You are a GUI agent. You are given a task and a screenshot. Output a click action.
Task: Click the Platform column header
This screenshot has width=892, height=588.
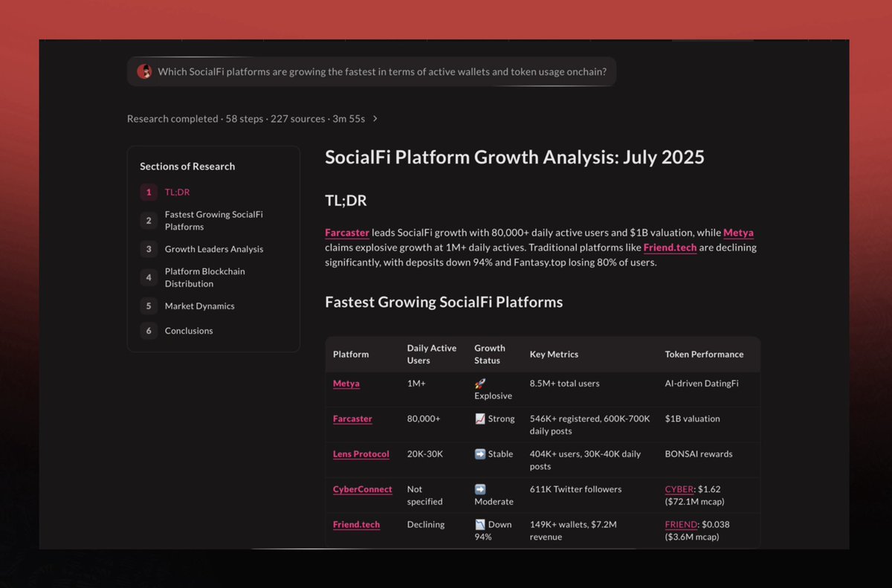(351, 354)
